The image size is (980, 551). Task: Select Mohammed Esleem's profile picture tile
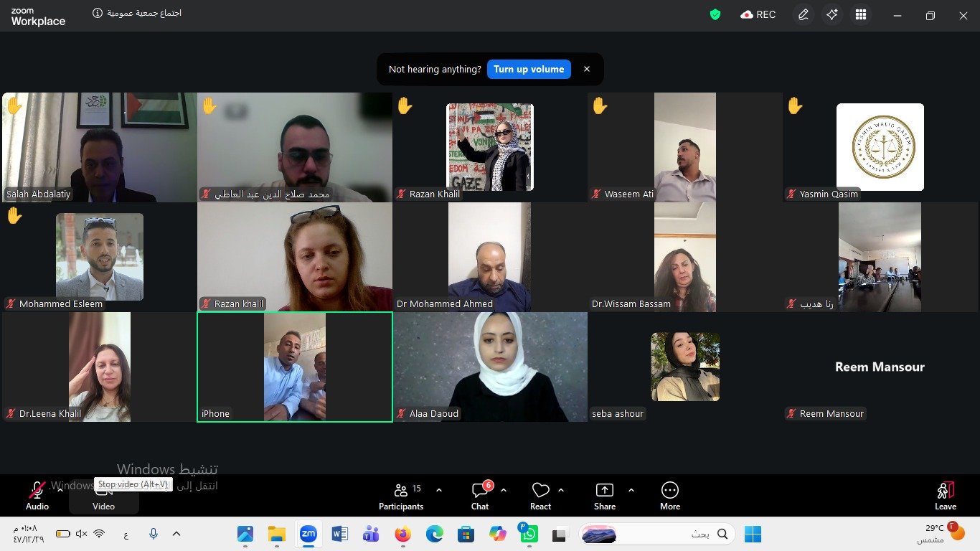tap(100, 257)
